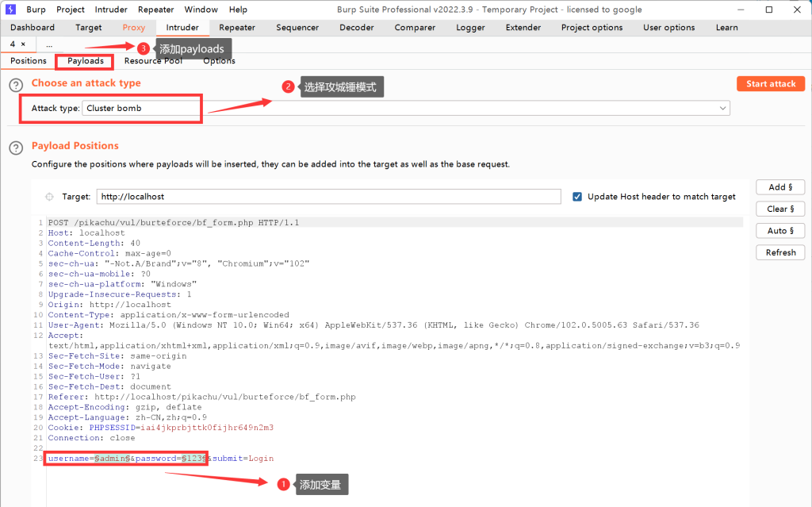This screenshot has width=812, height=507.
Task: Open the Project options tab
Action: [592, 28]
